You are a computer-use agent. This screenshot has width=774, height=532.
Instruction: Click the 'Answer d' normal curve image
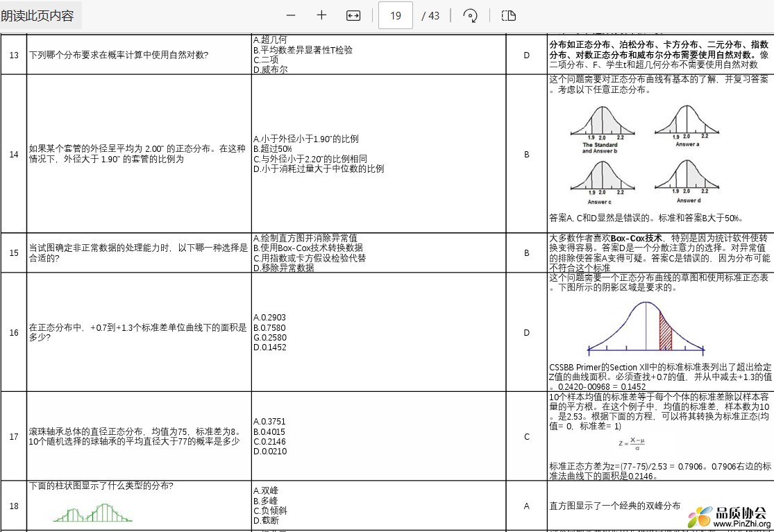[687, 181]
